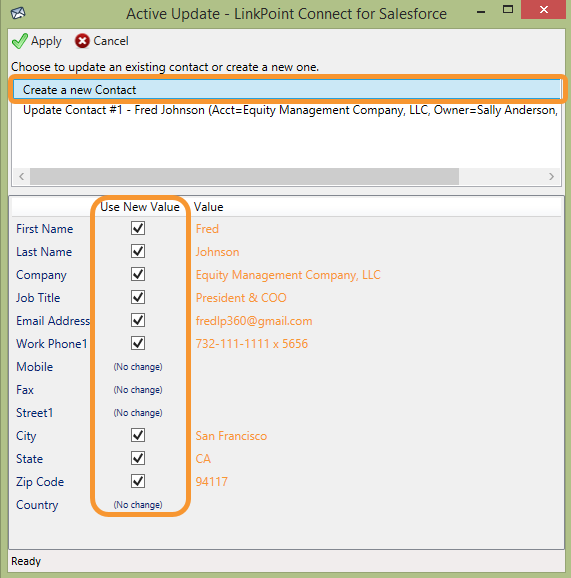Select Update Contact #1 Fred Johnson entry
The image size is (571, 578).
pyautogui.click(x=287, y=110)
